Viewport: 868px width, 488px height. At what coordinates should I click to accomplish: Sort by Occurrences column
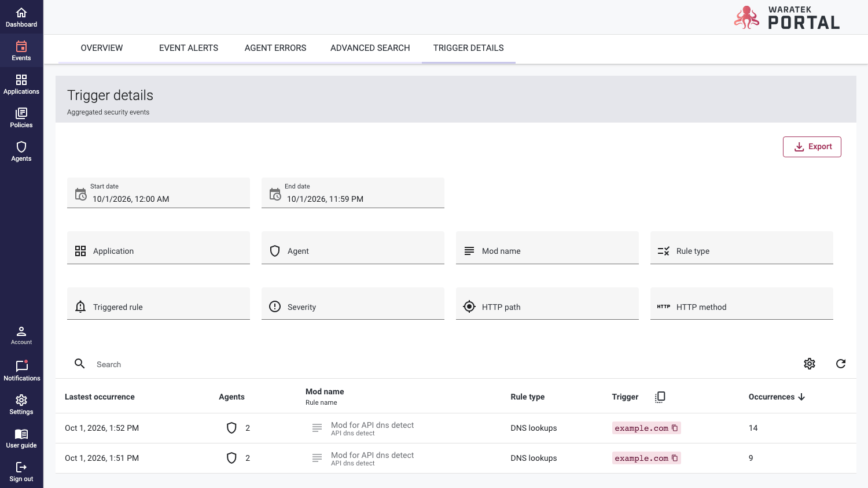point(777,397)
